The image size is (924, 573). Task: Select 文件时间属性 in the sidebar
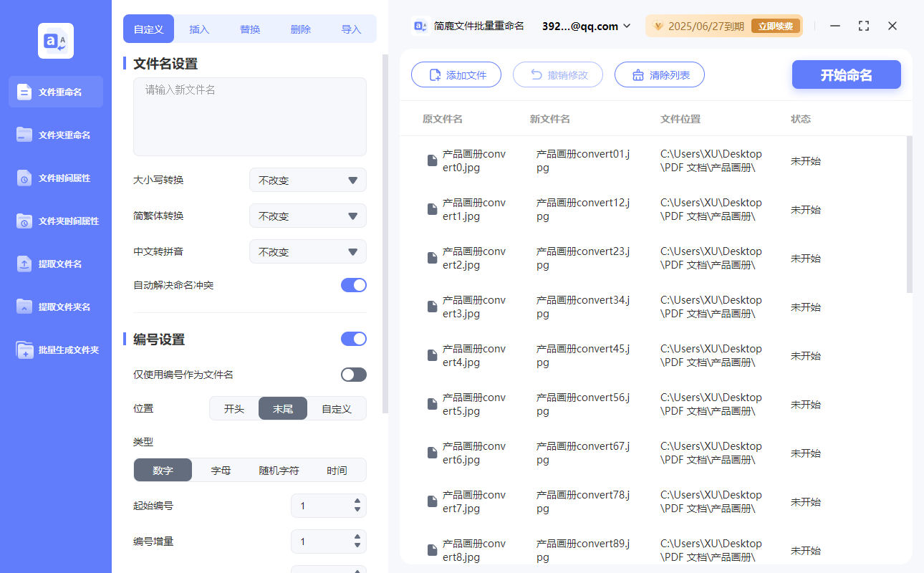(x=55, y=178)
